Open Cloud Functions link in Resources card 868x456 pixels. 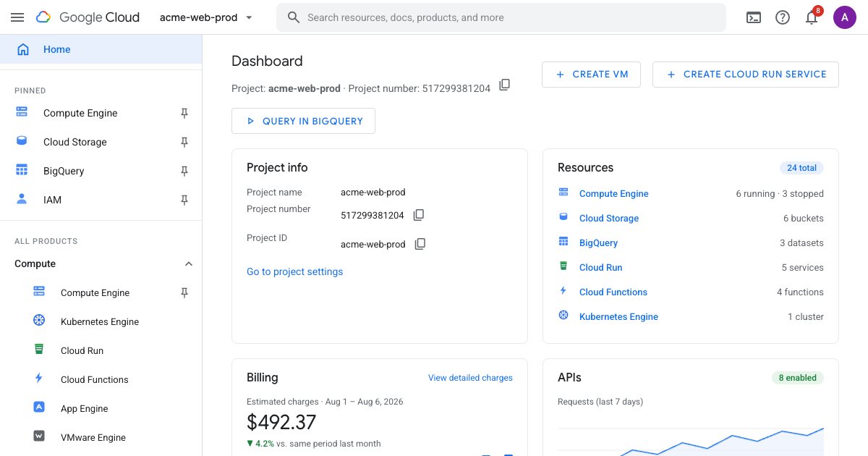(x=613, y=292)
